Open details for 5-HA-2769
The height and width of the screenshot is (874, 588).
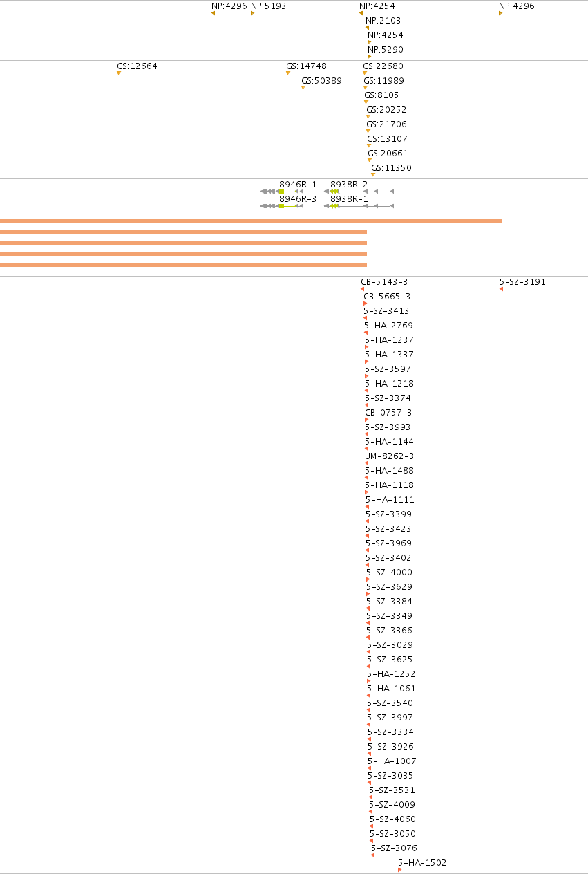coord(389,326)
